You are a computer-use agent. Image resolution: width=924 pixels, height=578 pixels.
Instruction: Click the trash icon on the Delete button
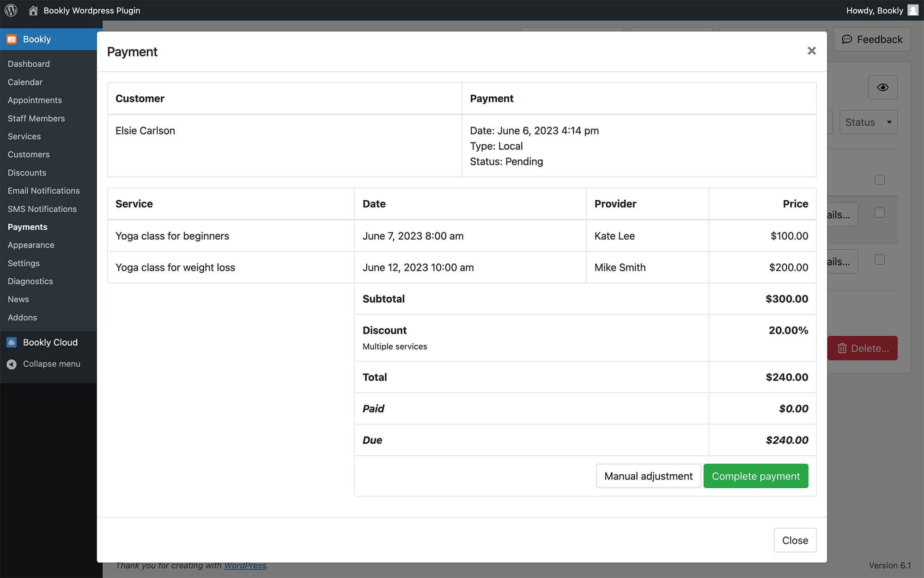click(842, 348)
